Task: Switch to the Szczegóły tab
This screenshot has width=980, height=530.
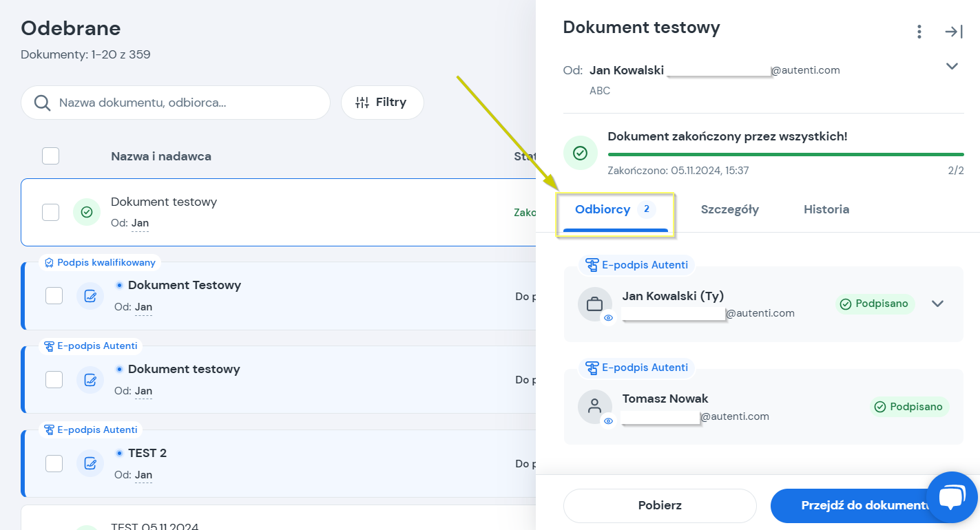Action: point(730,210)
